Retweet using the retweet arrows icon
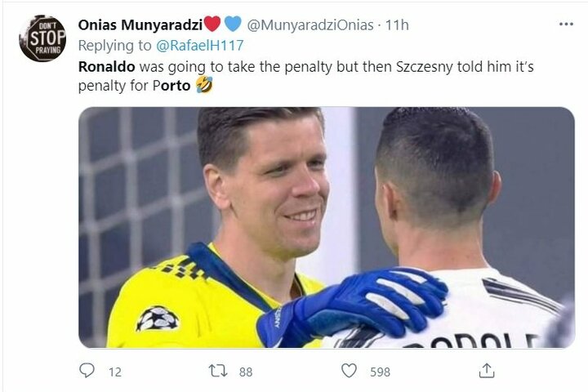 pos(218,371)
